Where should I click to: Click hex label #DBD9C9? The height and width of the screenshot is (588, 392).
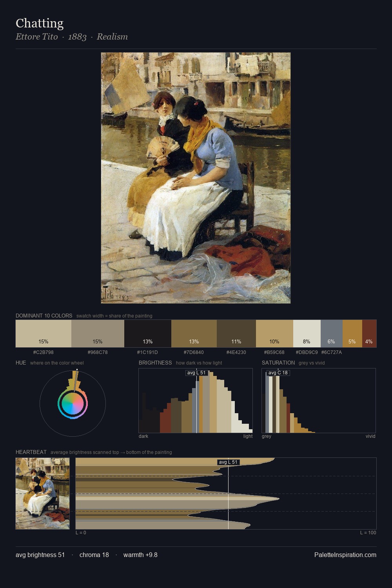coord(307,352)
